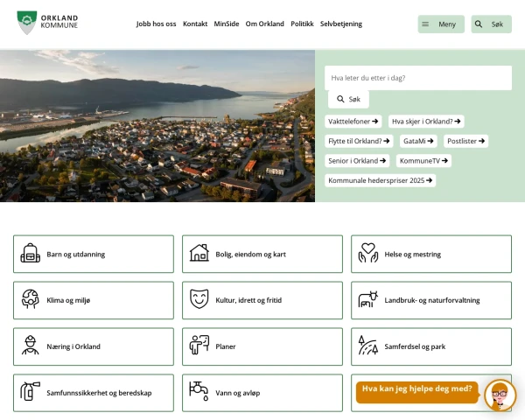Open the Kommunale hederspriser 2025 link
Image resolution: width=525 pixels, height=420 pixels.
[x=381, y=181]
